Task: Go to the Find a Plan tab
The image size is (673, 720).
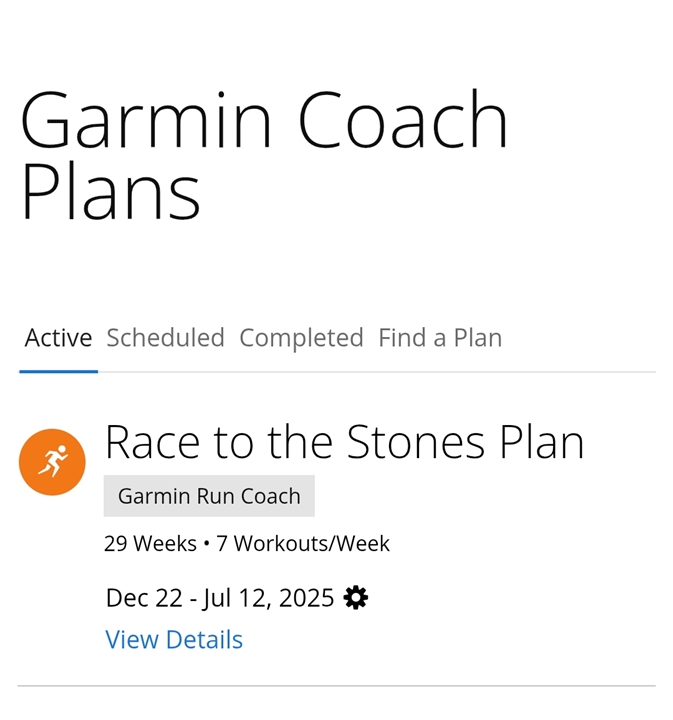Action: pyautogui.click(x=440, y=338)
